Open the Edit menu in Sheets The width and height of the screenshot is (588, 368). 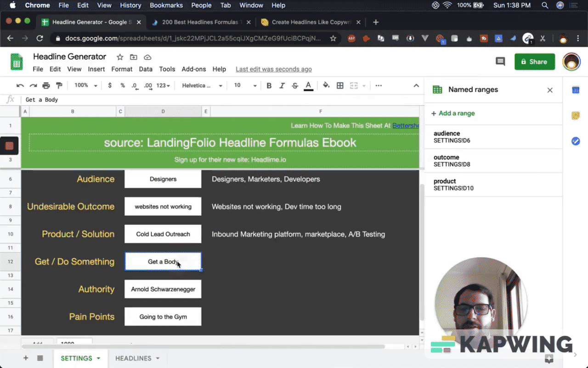tap(55, 69)
